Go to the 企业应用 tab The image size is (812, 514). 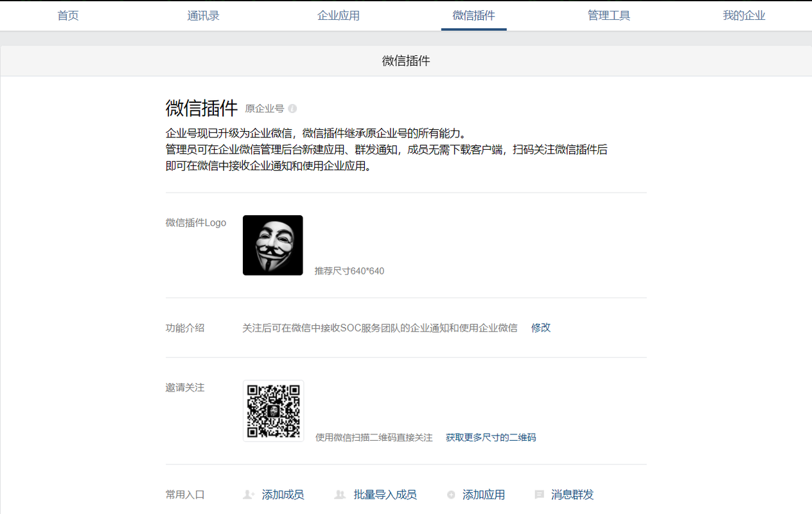pos(339,15)
